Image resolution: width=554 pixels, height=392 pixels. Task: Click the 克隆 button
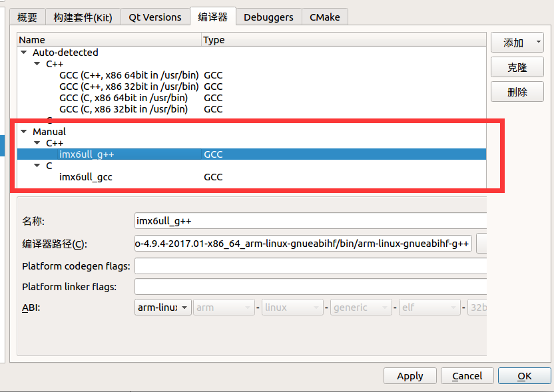point(517,67)
